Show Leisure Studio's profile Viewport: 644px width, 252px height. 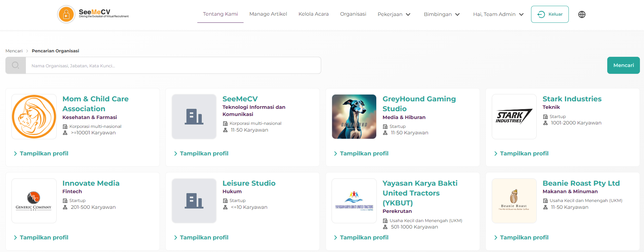tap(201, 238)
